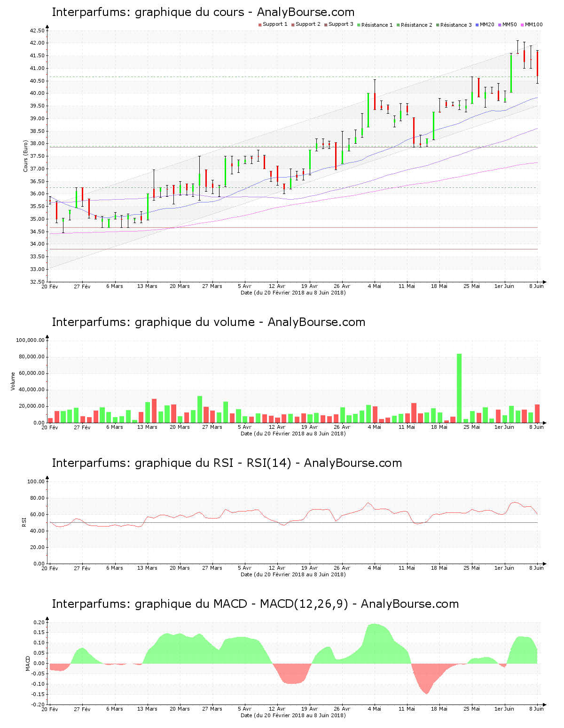Click the date range caption under the RSI chart
Viewport: 564px width, 728px height.
pos(293,574)
